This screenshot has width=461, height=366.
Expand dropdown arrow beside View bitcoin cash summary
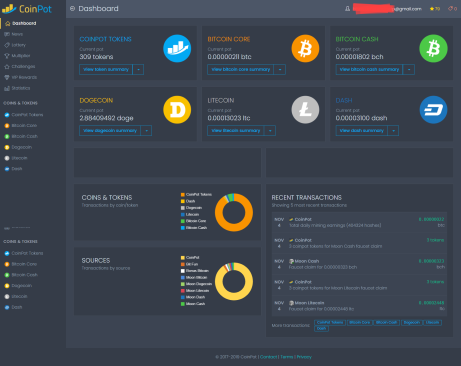409,69
